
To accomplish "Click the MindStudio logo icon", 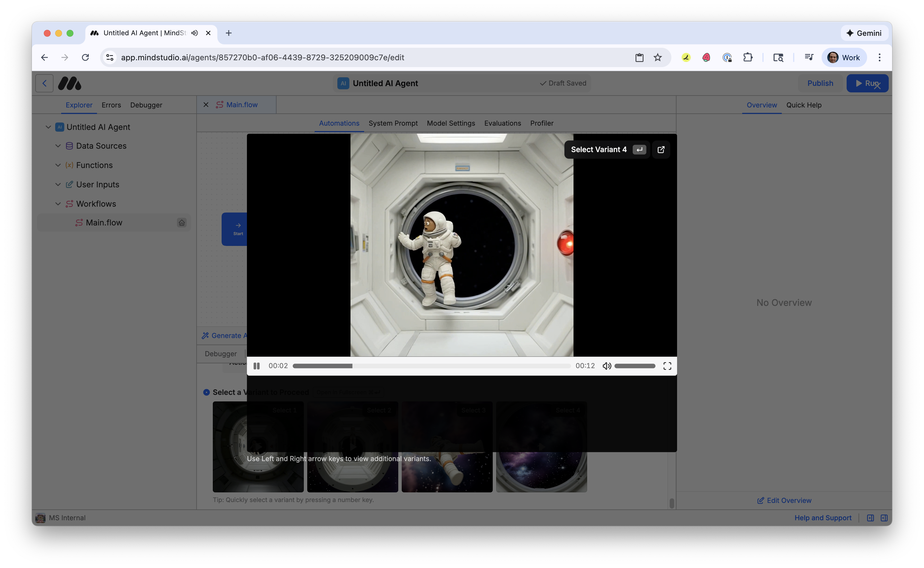I will [x=69, y=83].
